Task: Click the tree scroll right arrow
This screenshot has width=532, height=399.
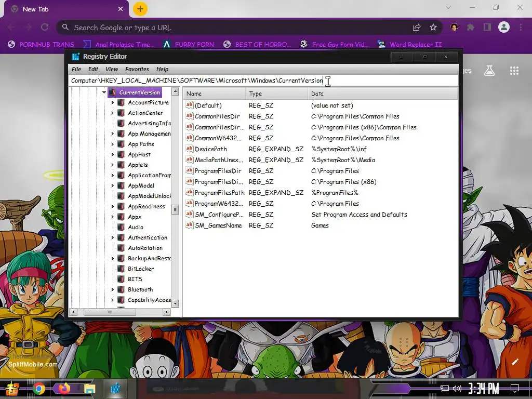Action: pos(167,312)
